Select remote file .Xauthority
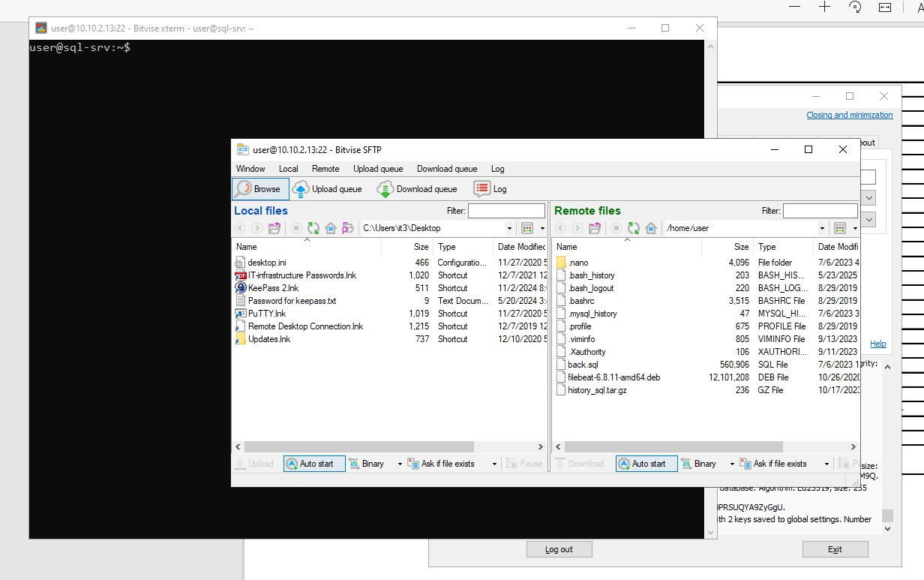The width and height of the screenshot is (924, 580). [586, 352]
